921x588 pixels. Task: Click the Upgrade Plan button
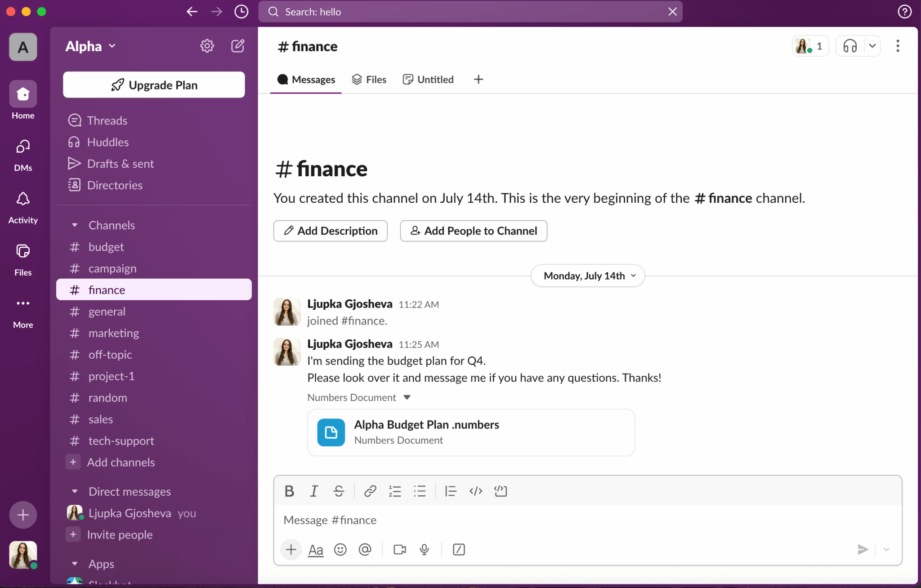point(153,85)
